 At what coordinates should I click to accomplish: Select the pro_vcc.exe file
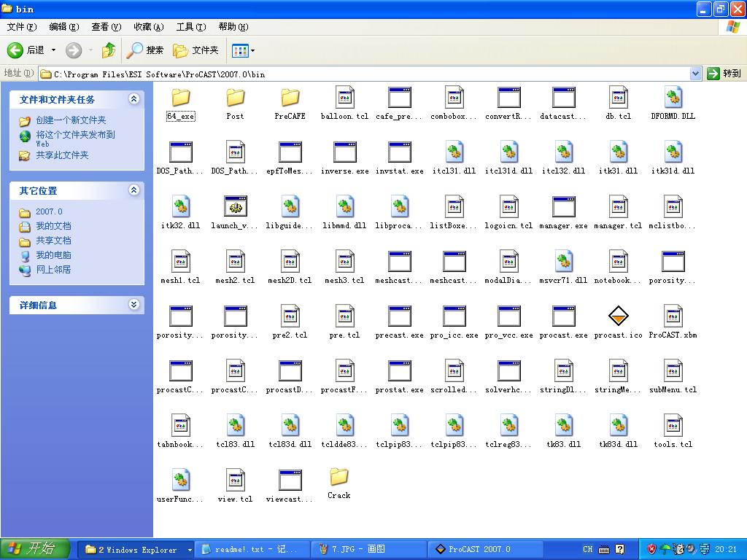[508, 322]
